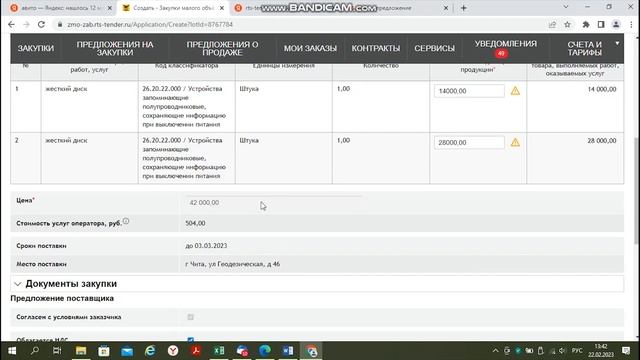Open the Предложения на закупки menu

tap(115, 48)
